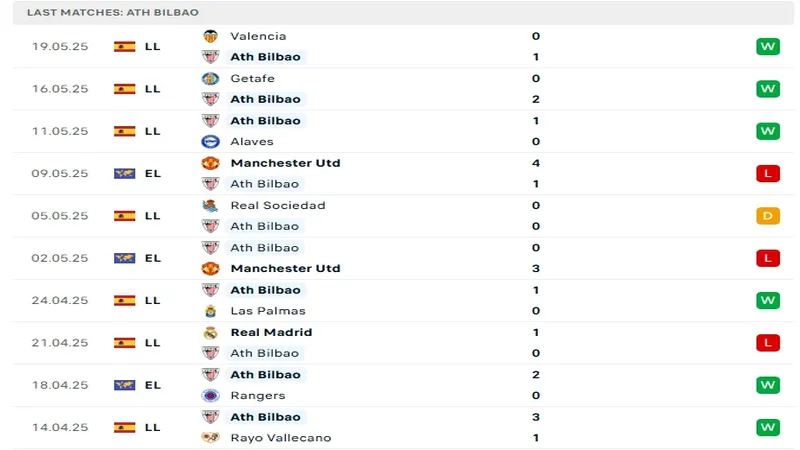This screenshot has height=450, width=800.
Task: Open the Real Madrid team link
Action: [271, 332]
